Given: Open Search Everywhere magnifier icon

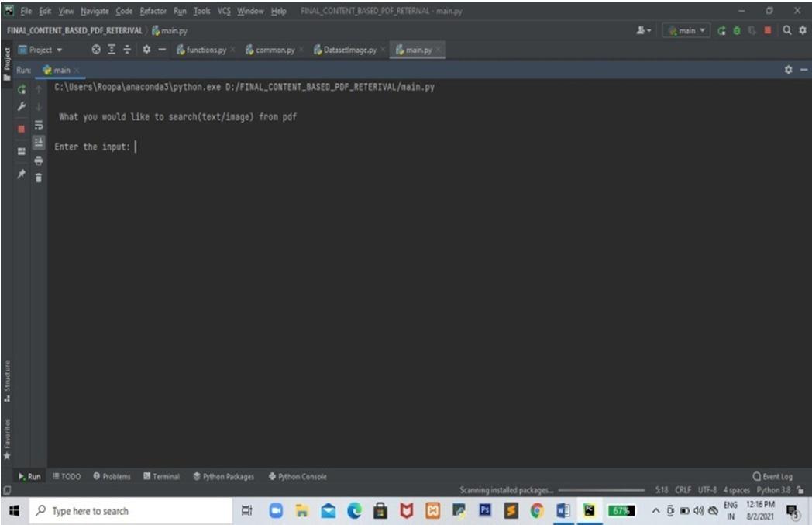Looking at the screenshot, I should pos(787,30).
